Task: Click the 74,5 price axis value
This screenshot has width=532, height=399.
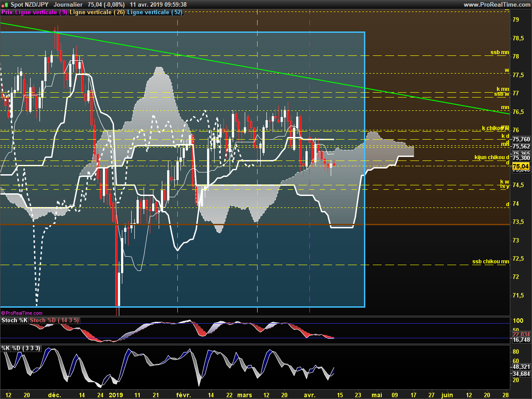Action: pyautogui.click(x=518, y=185)
